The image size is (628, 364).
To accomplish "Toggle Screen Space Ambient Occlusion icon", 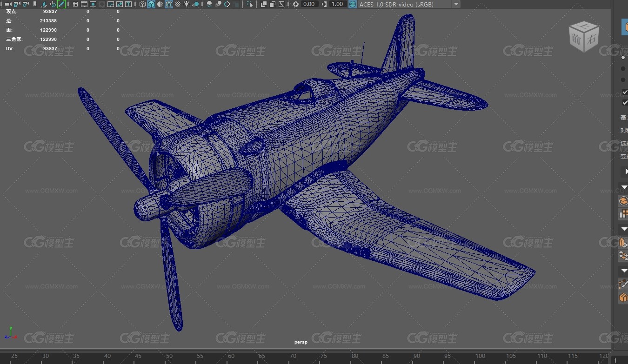I will tap(209, 4).
